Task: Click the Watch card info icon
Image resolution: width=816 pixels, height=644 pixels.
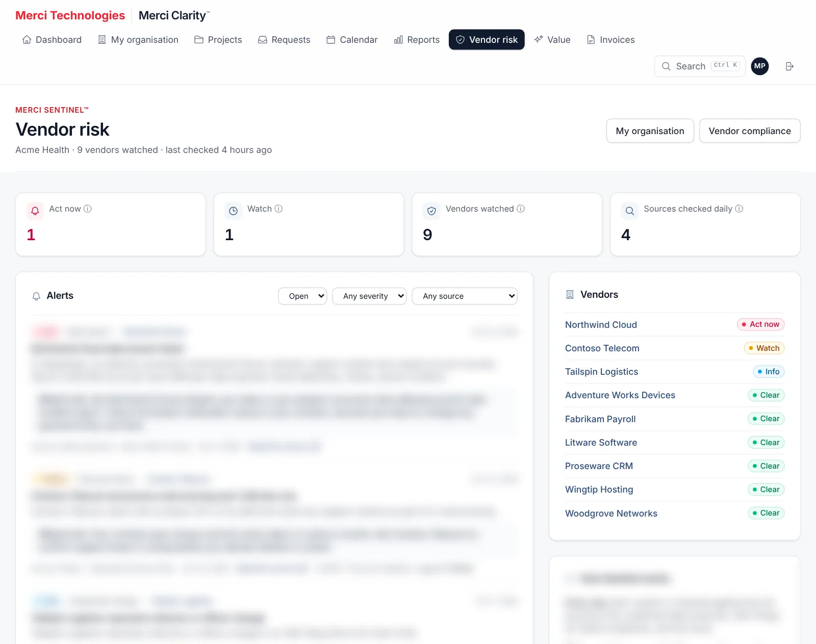Action: [x=278, y=209]
